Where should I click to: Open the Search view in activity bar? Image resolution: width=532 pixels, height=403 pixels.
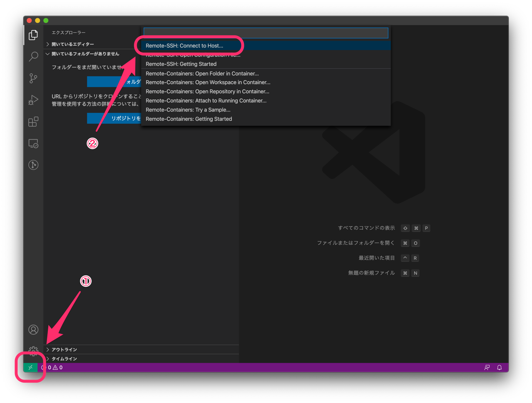pyautogui.click(x=33, y=57)
